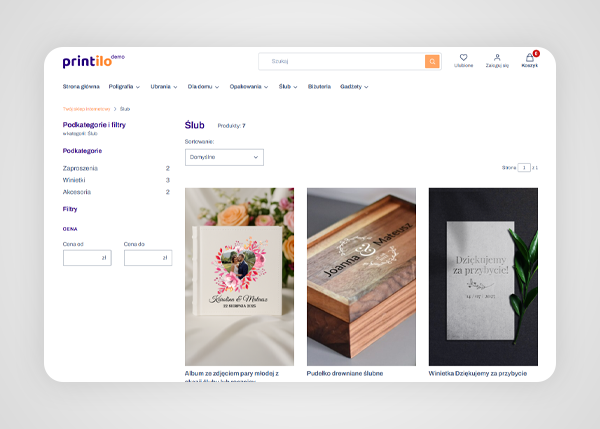Click the printilo demo logo

click(93, 61)
